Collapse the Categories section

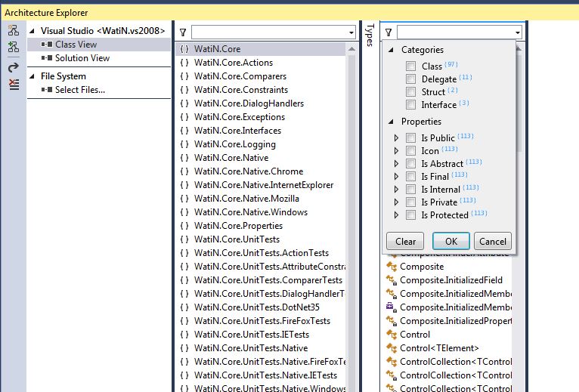coord(391,50)
